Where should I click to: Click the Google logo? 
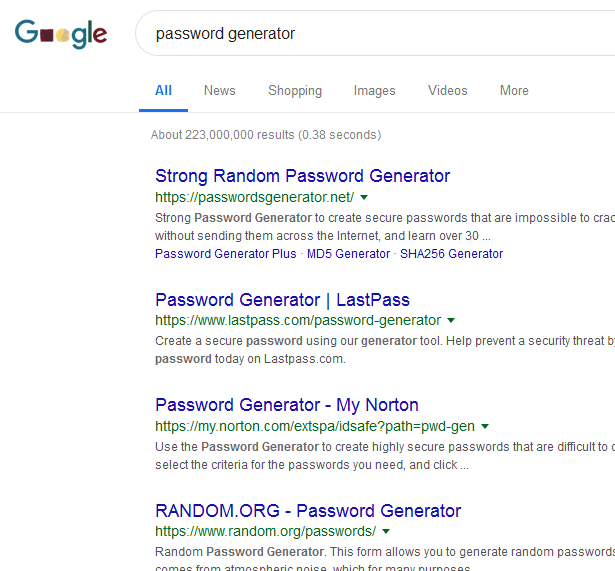coord(61,34)
